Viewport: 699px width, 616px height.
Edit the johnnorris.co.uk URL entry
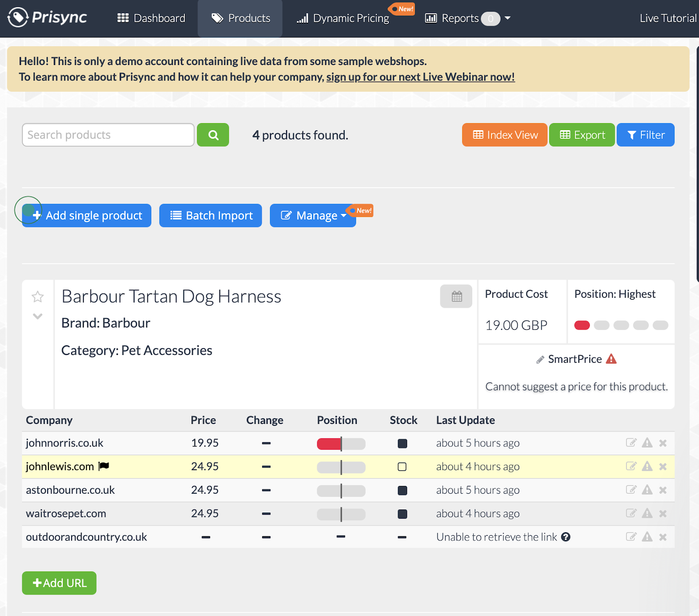point(631,443)
